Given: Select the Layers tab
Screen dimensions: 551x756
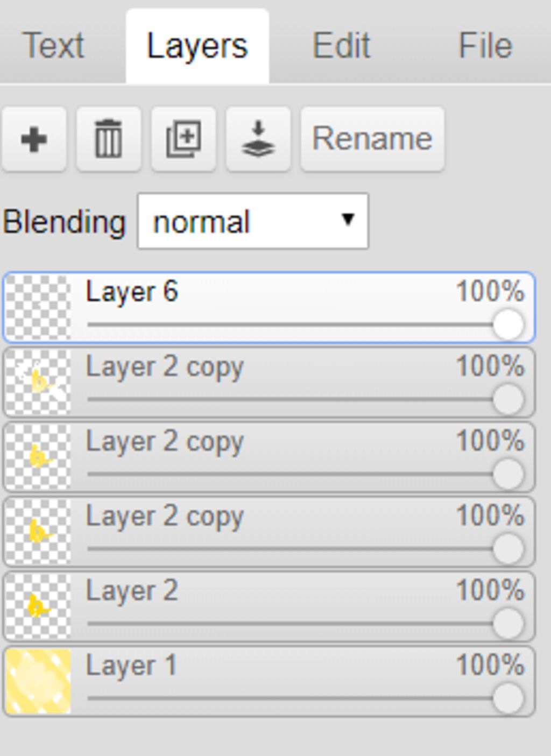Looking at the screenshot, I should point(197,46).
